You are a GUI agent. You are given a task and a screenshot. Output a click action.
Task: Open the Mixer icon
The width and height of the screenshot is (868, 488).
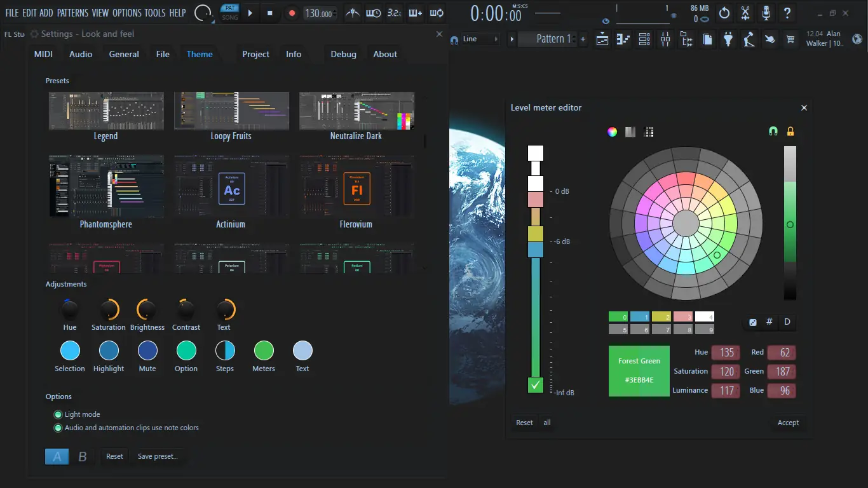[665, 39]
